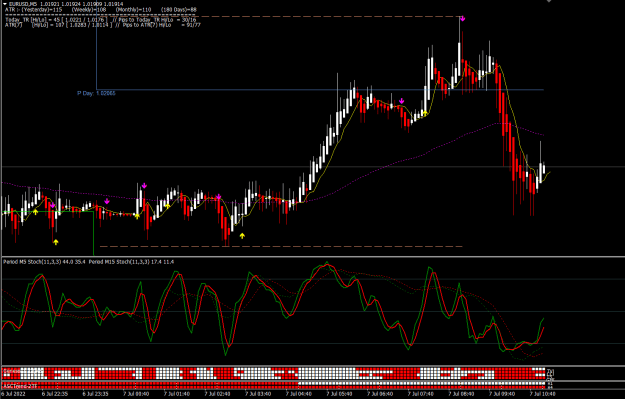Click the 7 Jul 07:40 time axis label

click(421, 394)
